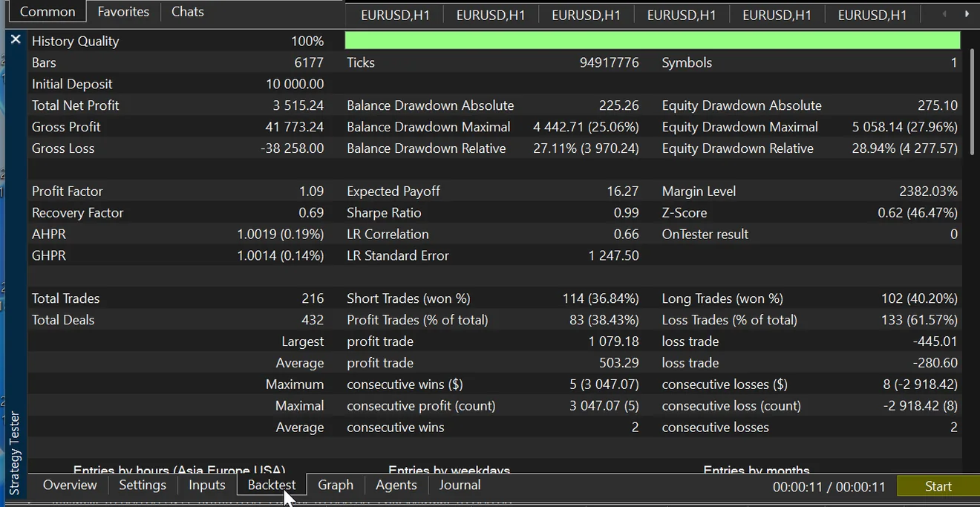
Task: Select the Bars value 6177
Action: point(309,62)
